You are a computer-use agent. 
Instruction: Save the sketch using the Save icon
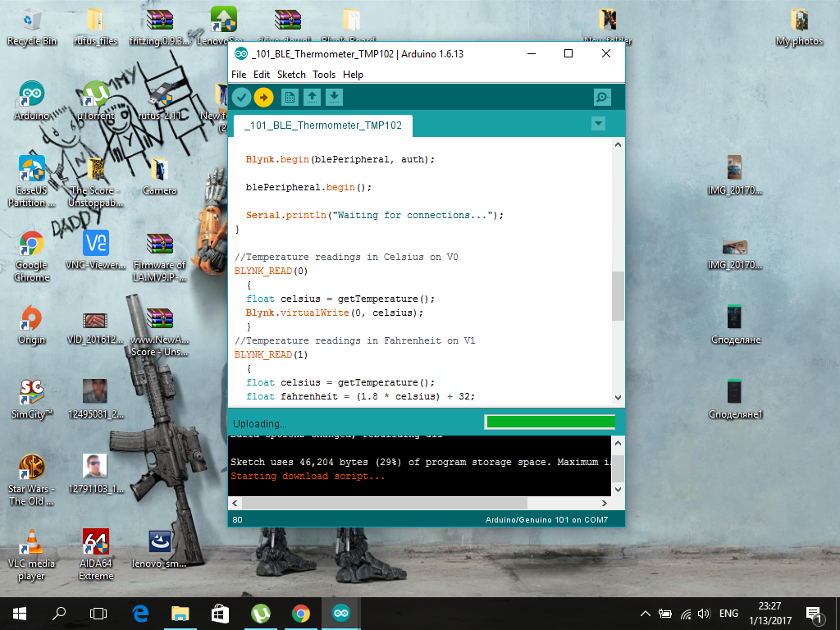tap(334, 97)
